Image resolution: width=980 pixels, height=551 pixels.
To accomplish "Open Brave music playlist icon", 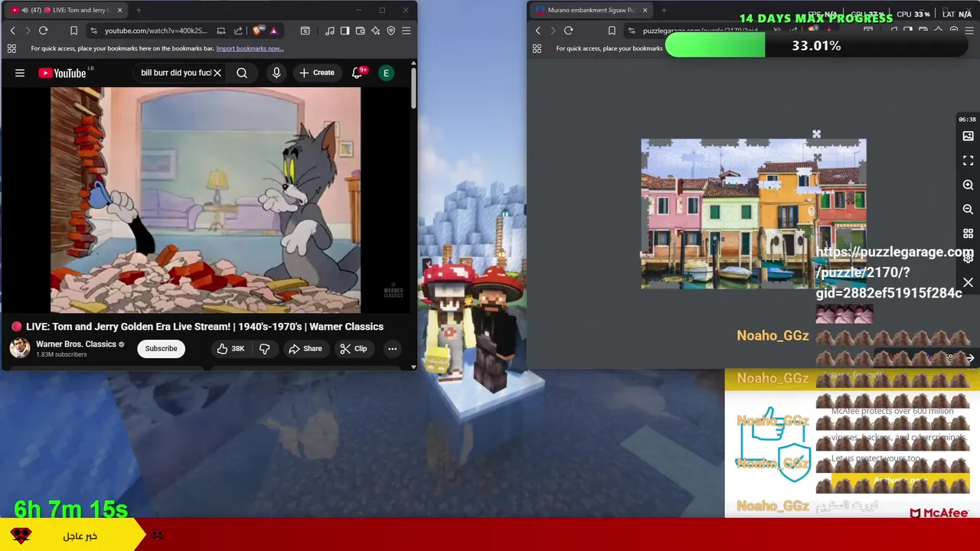I will click(329, 31).
